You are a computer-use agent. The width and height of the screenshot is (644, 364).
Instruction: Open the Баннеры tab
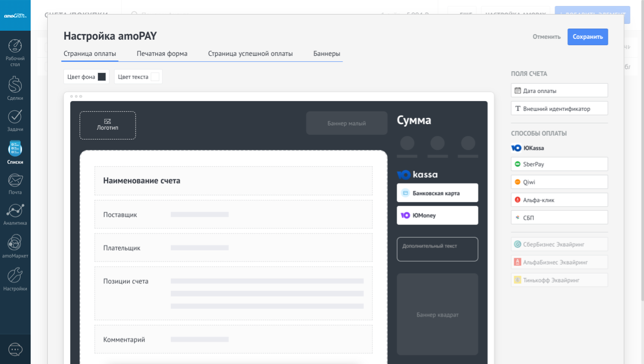[326, 54]
